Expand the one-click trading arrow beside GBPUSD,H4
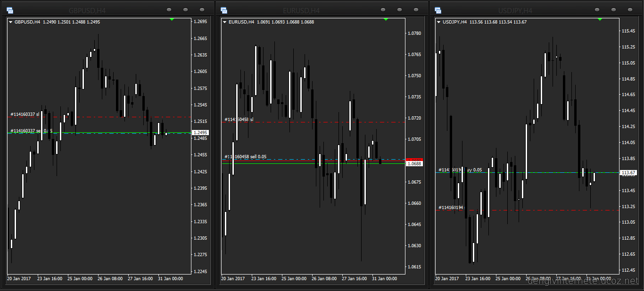 11,22
